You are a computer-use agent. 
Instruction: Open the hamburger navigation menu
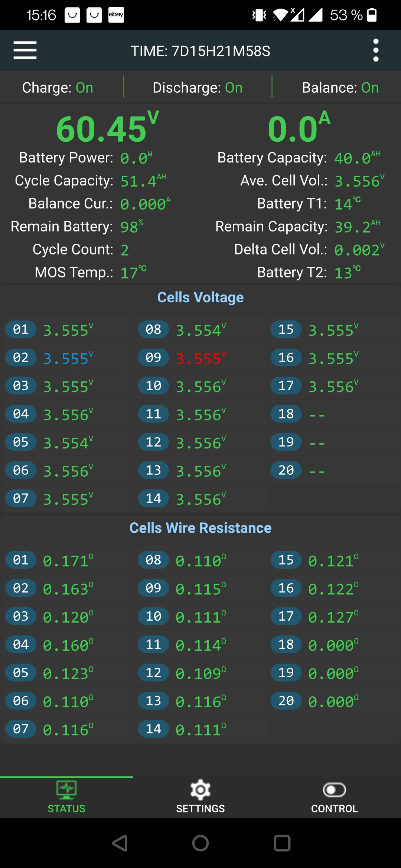pyautogui.click(x=25, y=50)
